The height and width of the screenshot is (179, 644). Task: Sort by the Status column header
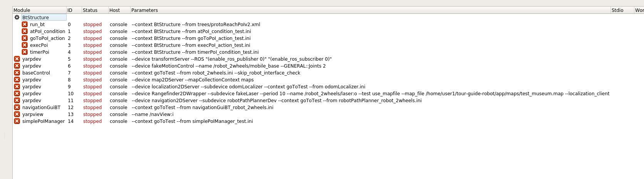click(x=95, y=10)
